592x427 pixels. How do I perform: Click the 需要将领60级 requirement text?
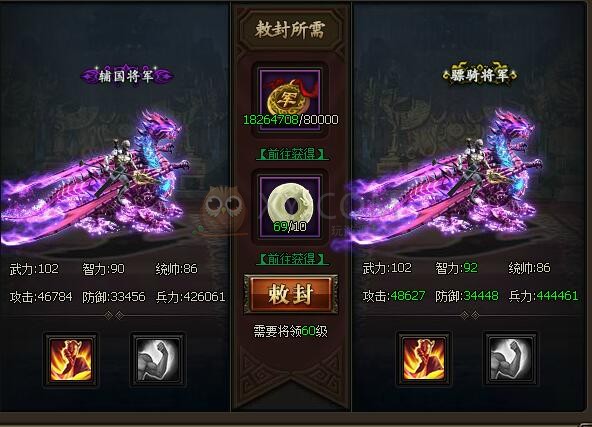click(290, 331)
